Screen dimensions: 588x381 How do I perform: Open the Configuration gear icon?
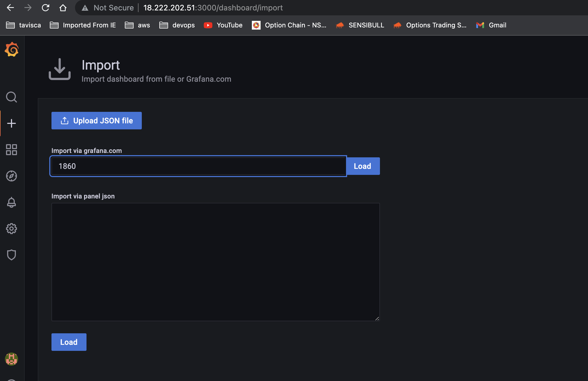click(11, 229)
